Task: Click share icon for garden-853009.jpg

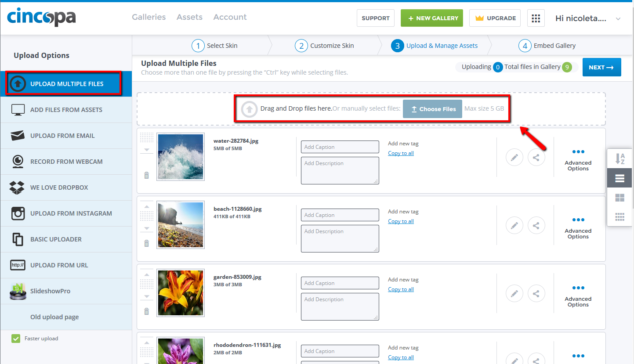Action: point(536,293)
